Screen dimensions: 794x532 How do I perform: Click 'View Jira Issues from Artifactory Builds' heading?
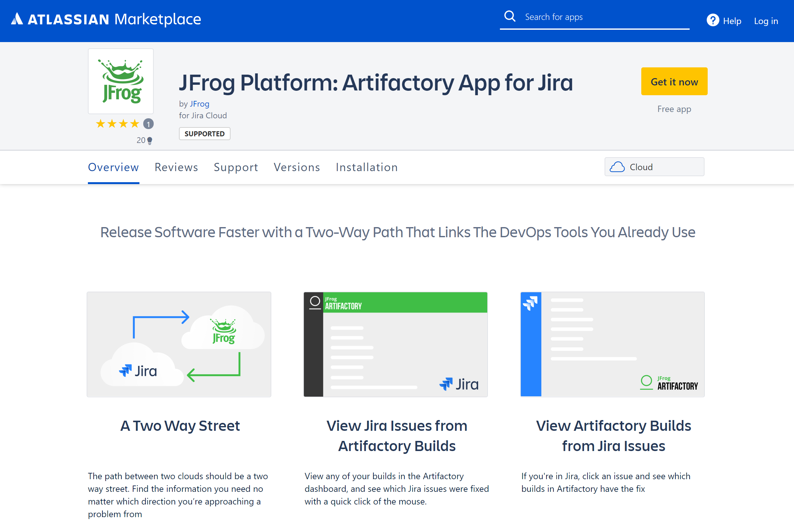point(397,436)
